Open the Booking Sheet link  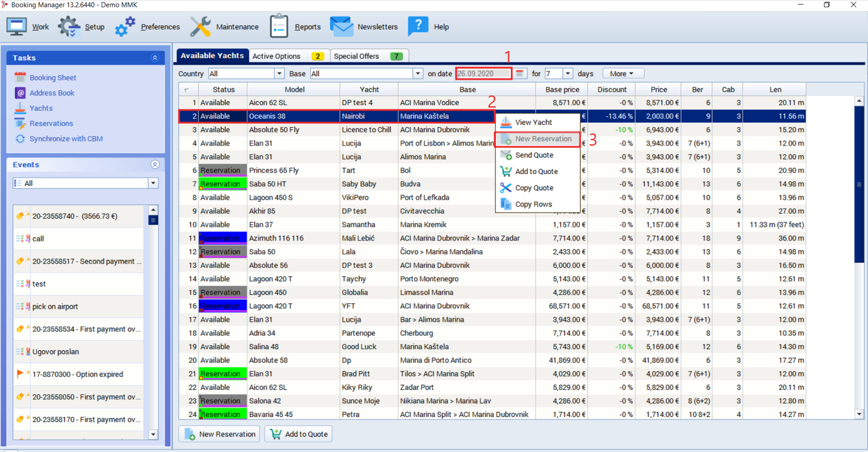click(53, 77)
